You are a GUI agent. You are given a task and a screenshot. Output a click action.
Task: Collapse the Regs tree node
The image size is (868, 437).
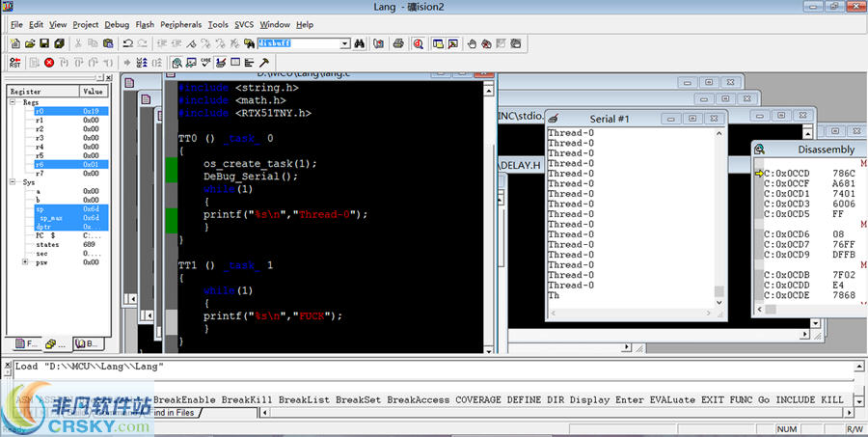pos(14,102)
